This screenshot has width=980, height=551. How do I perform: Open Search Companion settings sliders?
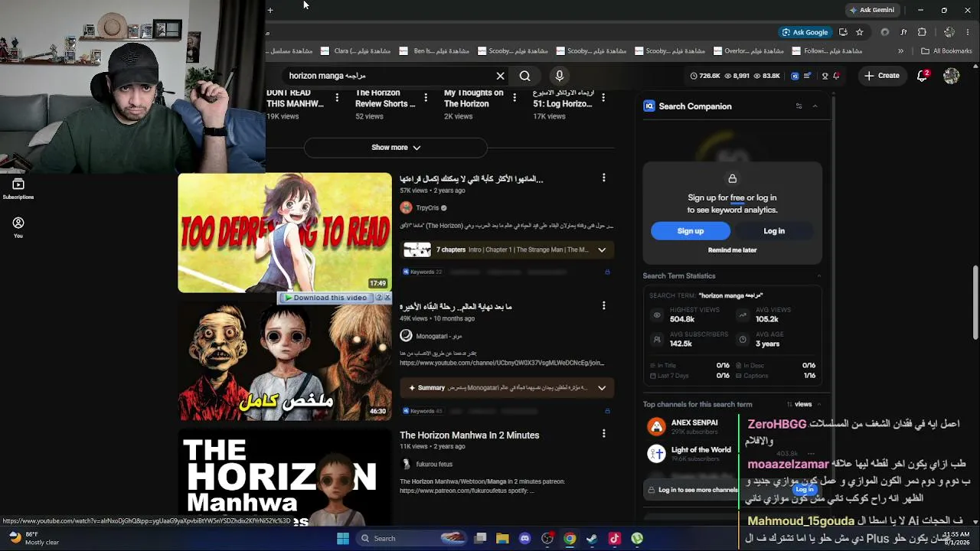pyautogui.click(x=799, y=106)
